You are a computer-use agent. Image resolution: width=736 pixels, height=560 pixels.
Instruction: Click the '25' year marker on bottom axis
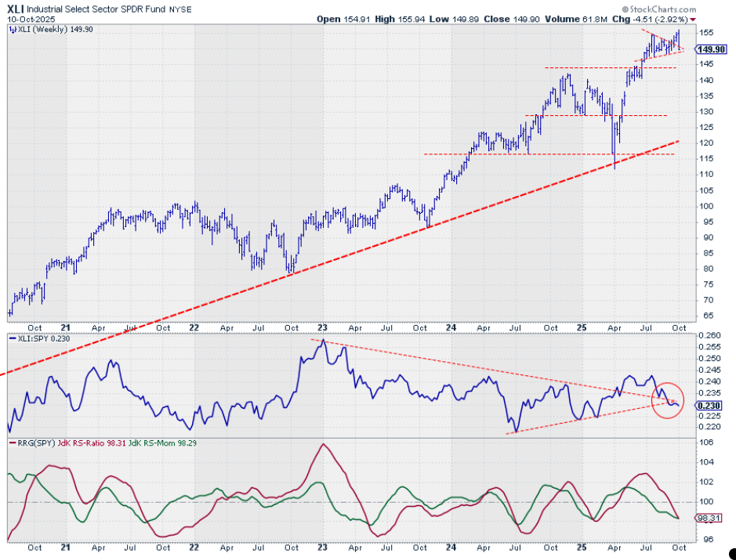click(x=581, y=547)
